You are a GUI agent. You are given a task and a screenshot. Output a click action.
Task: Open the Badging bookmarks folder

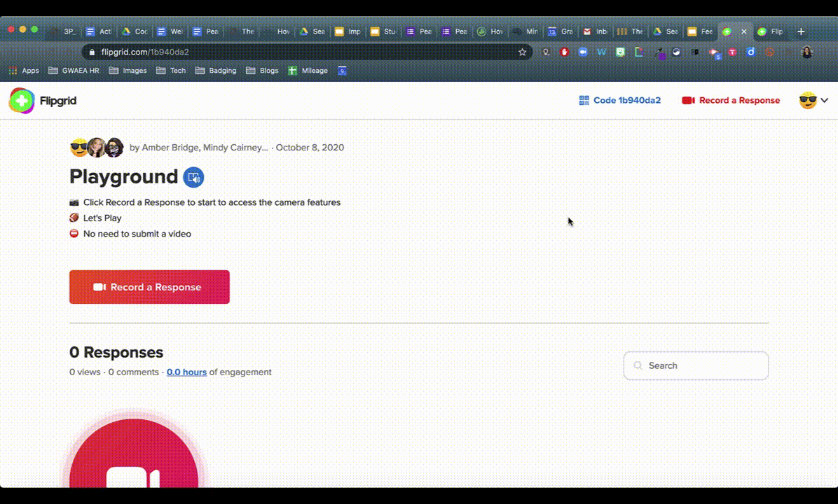click(216, 71)
